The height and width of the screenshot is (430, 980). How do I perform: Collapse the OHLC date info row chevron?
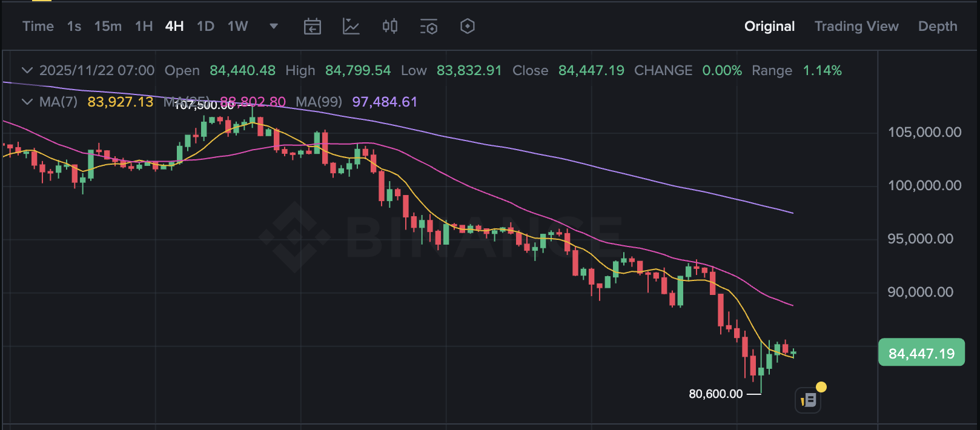point(27,70)
